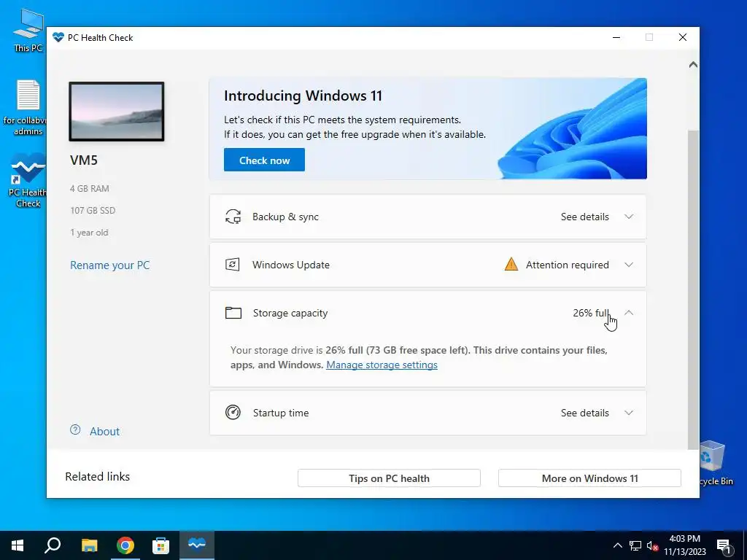Show hidden system tray icons

pyautogui.click(x=617, y=545)
